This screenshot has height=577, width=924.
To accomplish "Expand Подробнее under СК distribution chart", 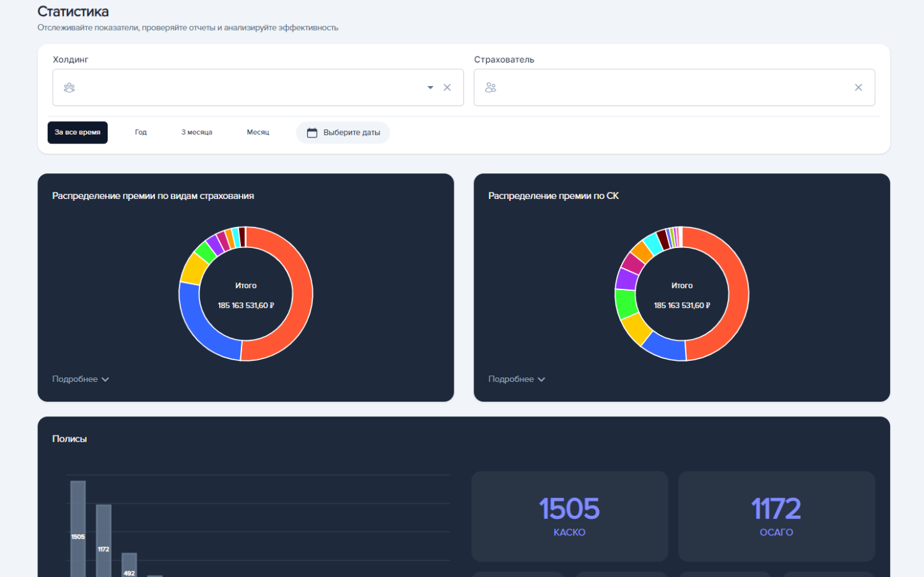I will coord(516,379).
